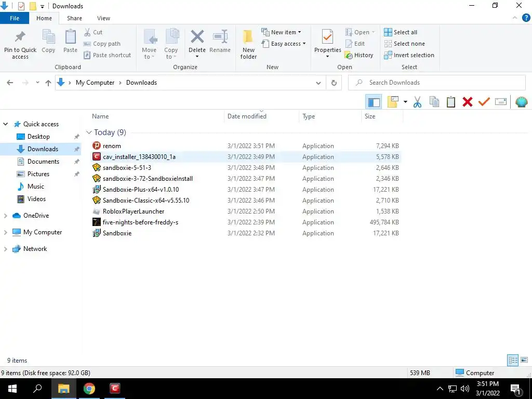Screen dimensions: 532x399
Task: Open the folder options toolbar dropdown
Action: 405,102
